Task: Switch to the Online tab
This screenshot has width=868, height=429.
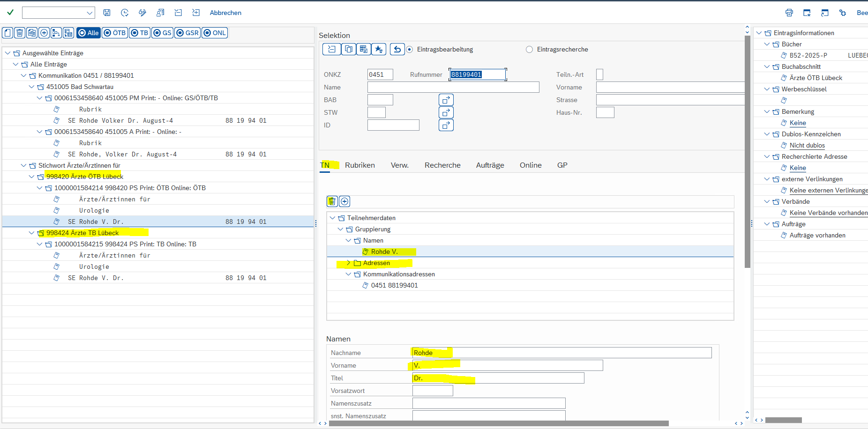Action: click(x=531, y=165)
